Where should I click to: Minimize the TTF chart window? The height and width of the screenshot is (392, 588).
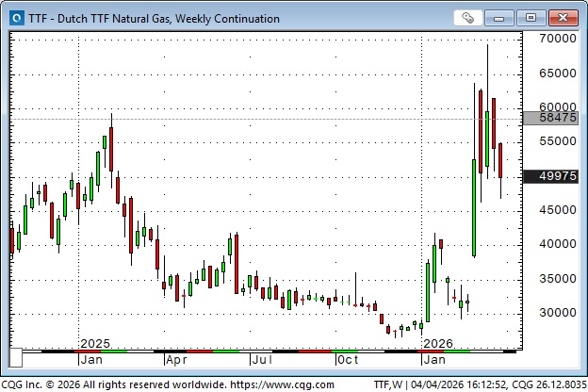503,18
